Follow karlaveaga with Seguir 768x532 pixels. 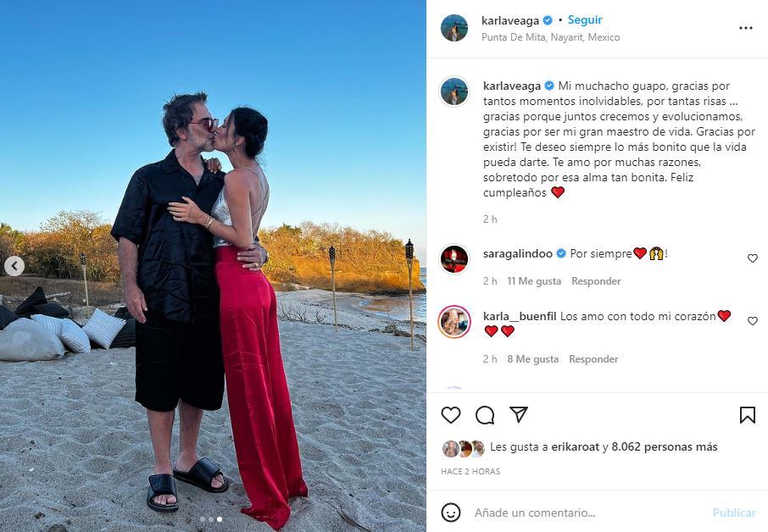[x=585, y=20]
